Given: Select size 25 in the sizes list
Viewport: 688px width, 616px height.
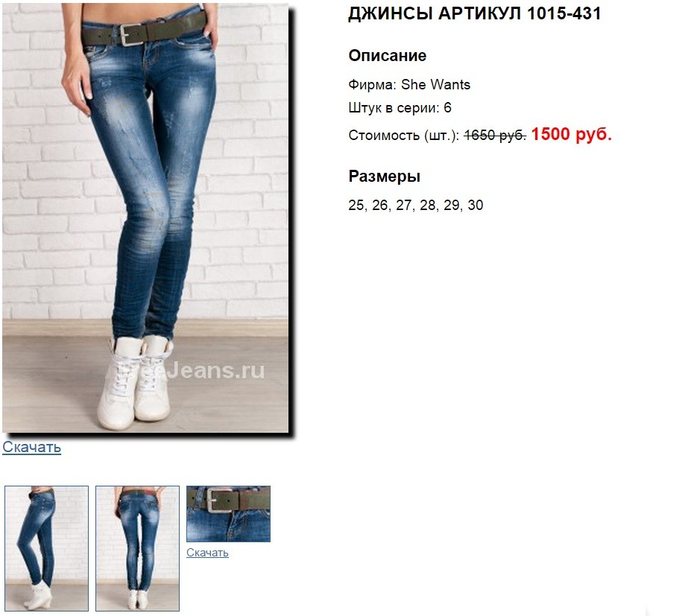Looking at the screenshot, I should (356, 205).
